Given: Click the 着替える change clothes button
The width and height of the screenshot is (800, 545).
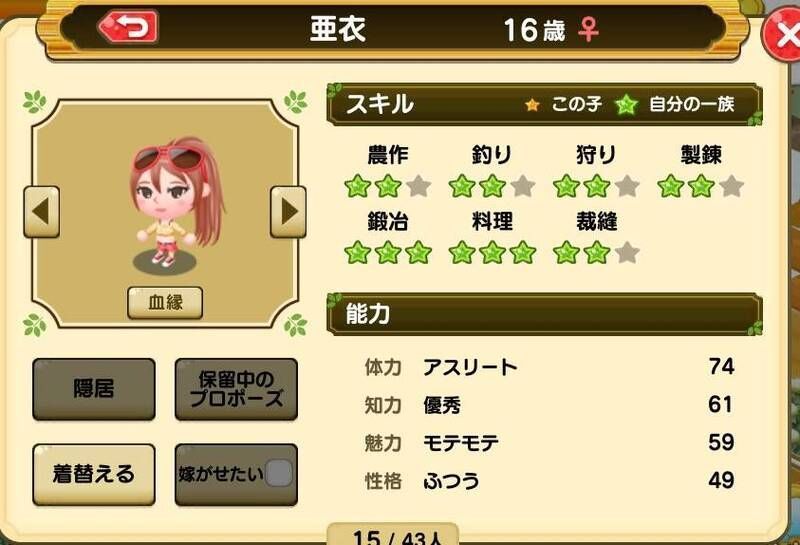Looking at the screenshot, I should pyautogui.click(x=94, y=475).
